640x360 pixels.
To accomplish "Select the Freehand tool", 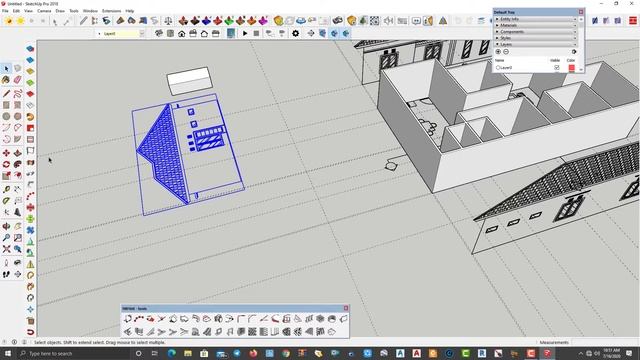I will [x=18, y=94].
